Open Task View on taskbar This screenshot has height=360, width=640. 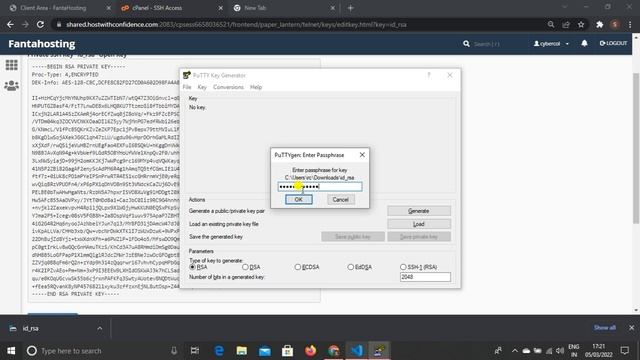195,351
